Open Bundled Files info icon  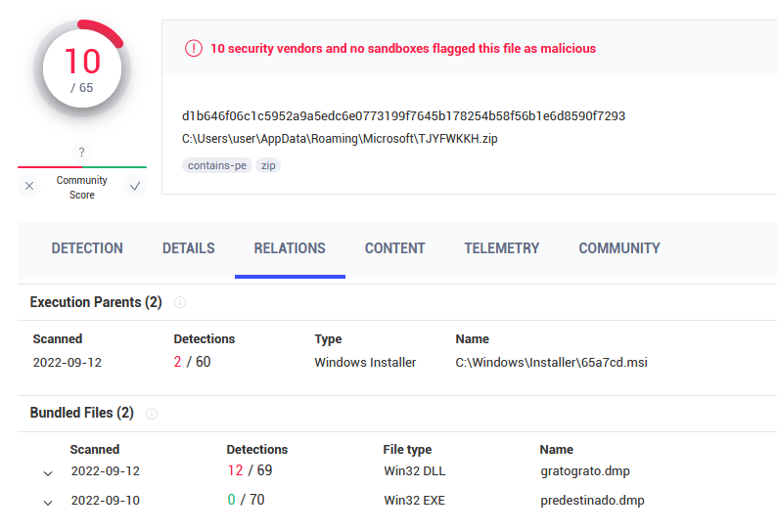pyautogui.click(x=152, y=413)
